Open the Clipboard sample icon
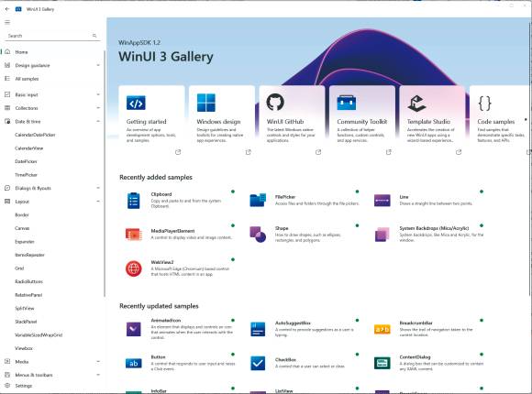Screen dimensions: 532x394 (134, 201)
